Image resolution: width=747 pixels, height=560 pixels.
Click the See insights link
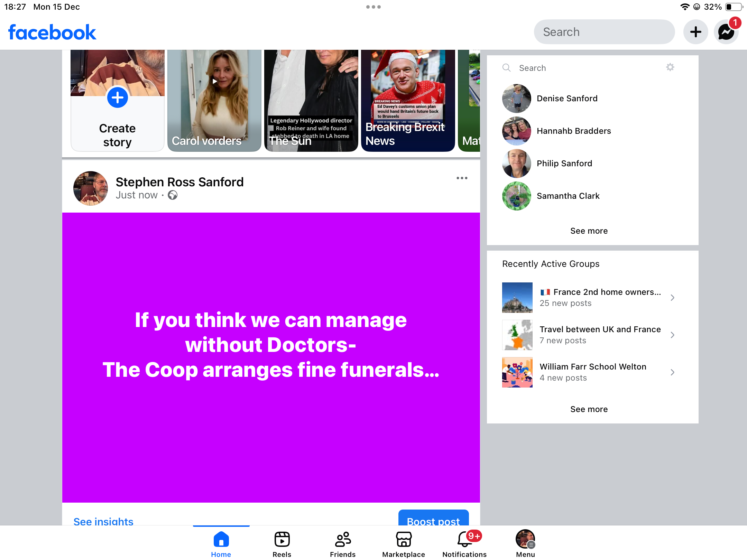103,521
